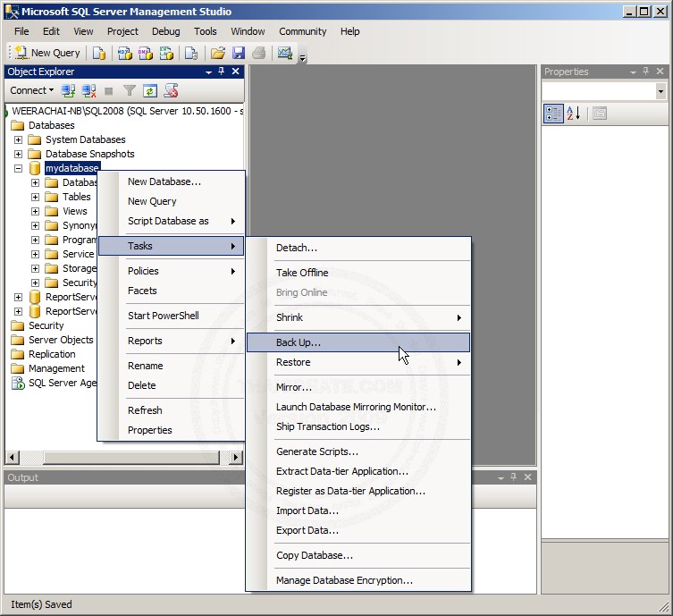Screen dimensions: 673x616
Task: Select Import Data... menu entry
Action: (358, 511)
